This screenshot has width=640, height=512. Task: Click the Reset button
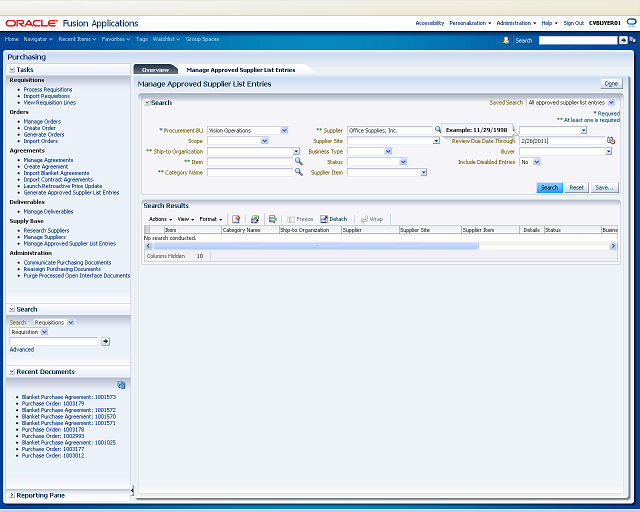point(576,188)
